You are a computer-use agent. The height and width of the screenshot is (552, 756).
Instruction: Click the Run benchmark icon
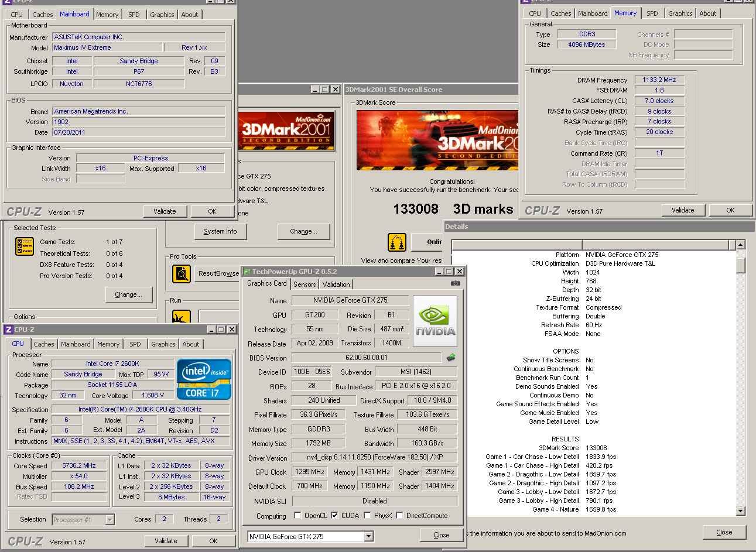pos(182,317)
